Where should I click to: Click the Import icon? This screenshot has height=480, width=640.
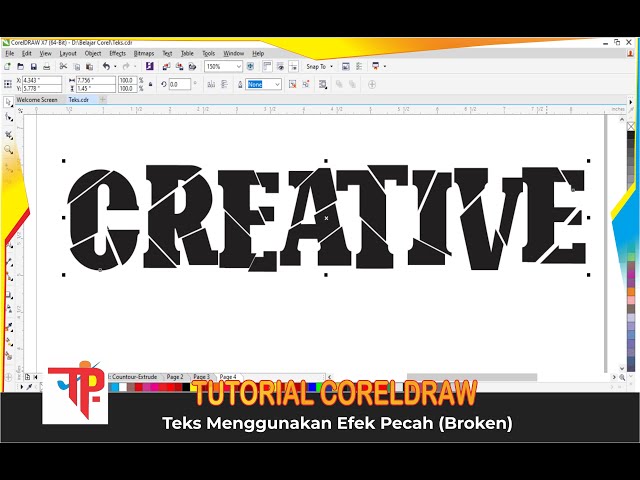166,66
